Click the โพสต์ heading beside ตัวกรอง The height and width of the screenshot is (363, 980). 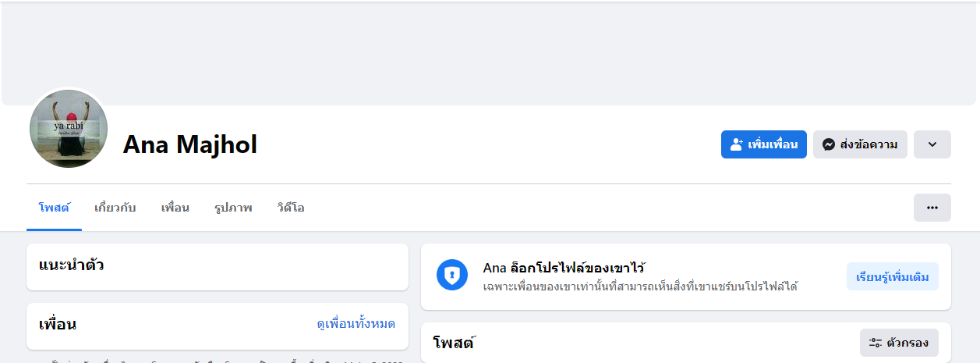tap(454, 343)
